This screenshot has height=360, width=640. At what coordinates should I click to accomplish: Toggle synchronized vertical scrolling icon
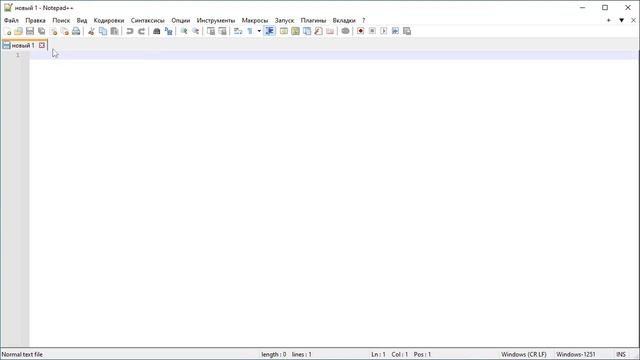point(211,31)
